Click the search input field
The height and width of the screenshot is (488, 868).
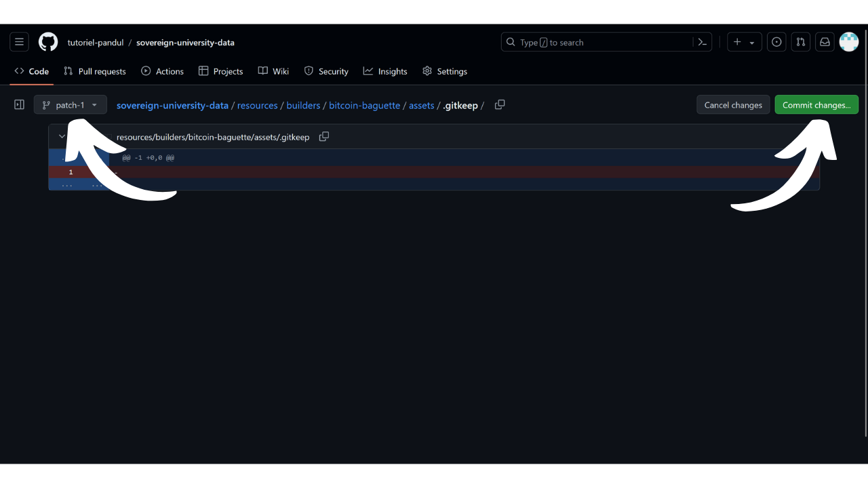tap(597, 42)
